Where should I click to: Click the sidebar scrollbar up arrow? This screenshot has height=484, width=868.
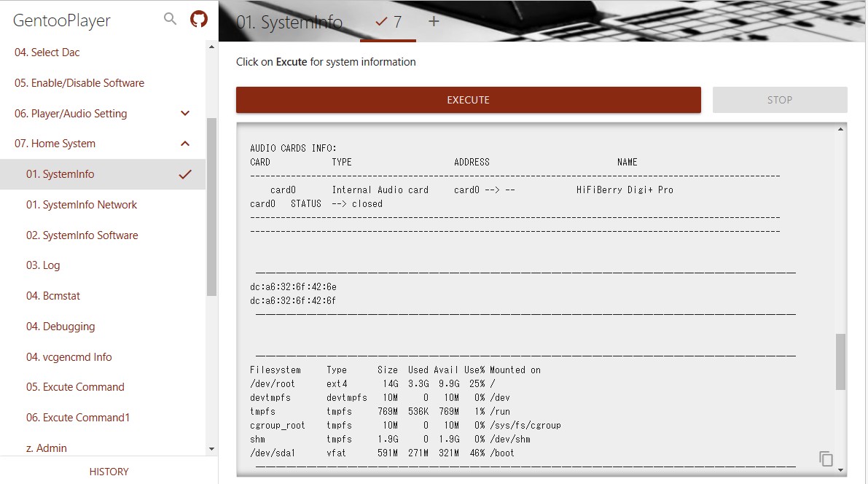(211, 47)
